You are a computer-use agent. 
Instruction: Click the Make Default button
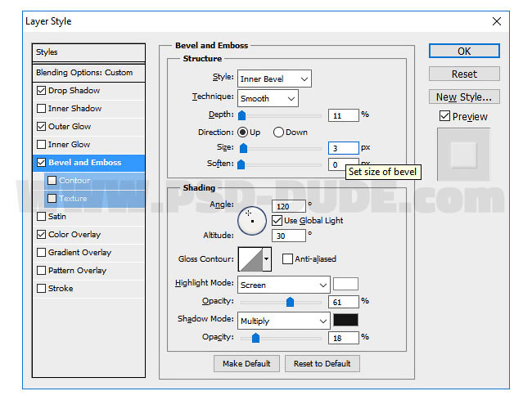tap(246, 363)
